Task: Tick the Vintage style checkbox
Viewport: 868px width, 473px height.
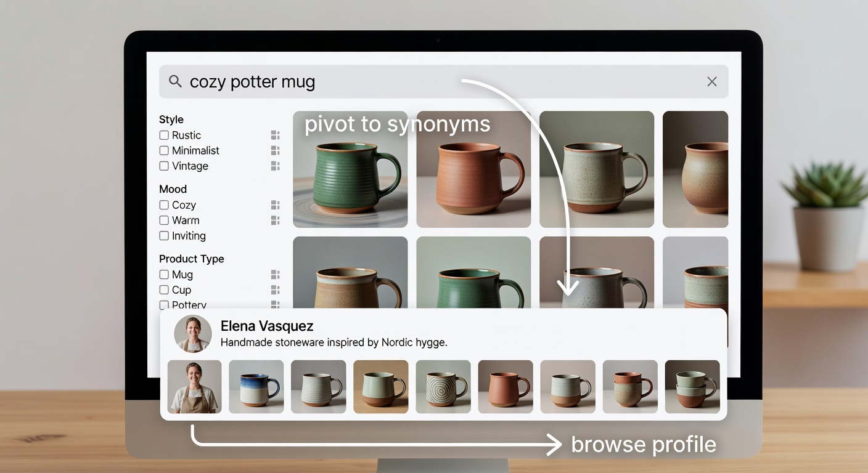Action: pos(164,166)
